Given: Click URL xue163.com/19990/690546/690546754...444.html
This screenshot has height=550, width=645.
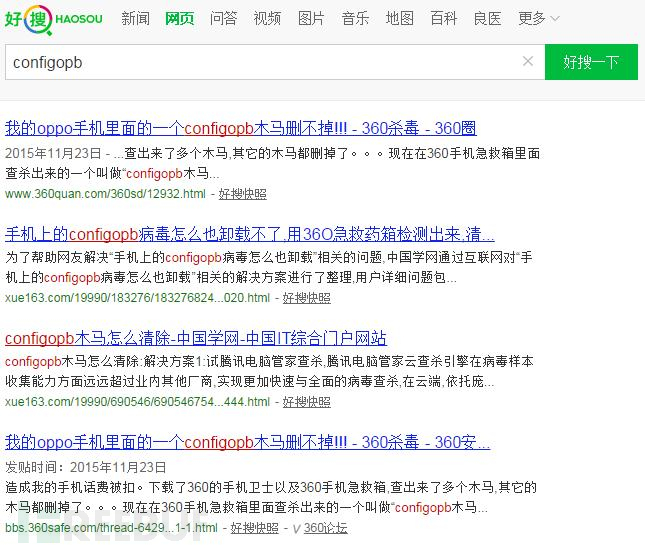Looking at the screenshot, I should [x=137, y=402].
